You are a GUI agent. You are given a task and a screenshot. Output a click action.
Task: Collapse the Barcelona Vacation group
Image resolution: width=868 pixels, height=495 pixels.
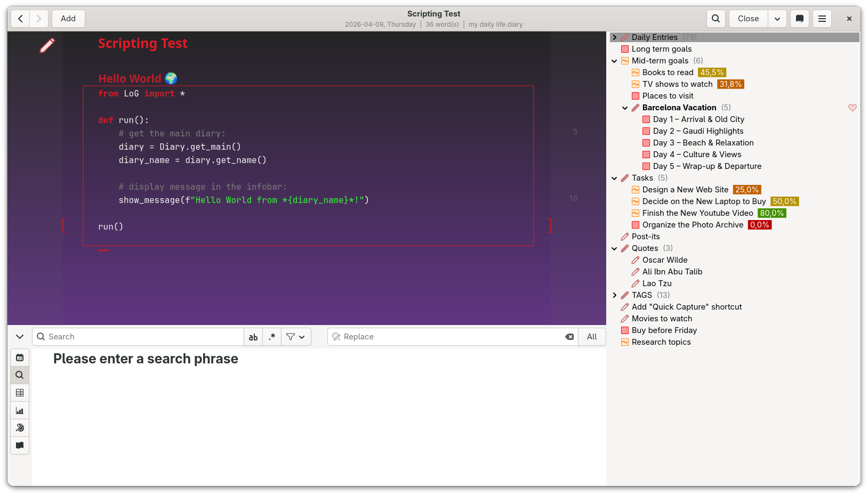click(625, 108)
